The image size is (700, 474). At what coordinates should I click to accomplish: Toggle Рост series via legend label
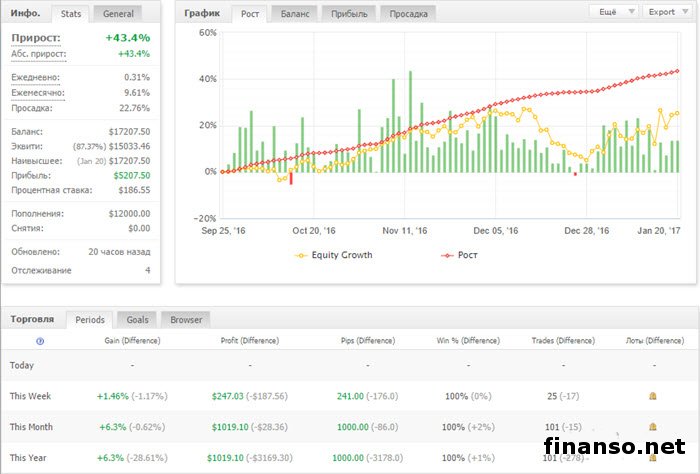[466, 255]
